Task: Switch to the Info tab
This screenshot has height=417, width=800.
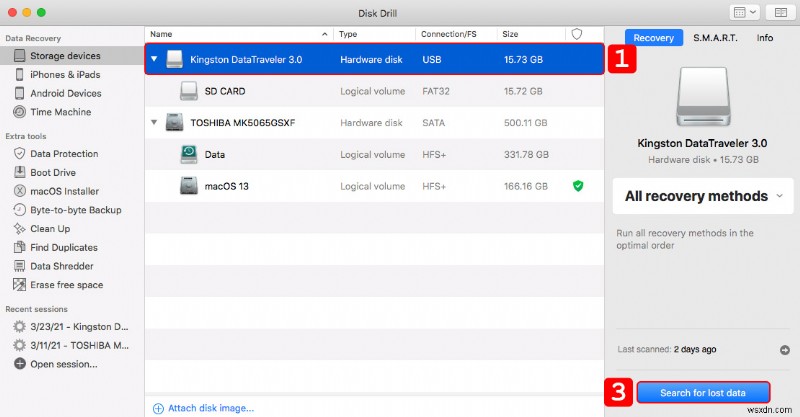Action: 764,38
